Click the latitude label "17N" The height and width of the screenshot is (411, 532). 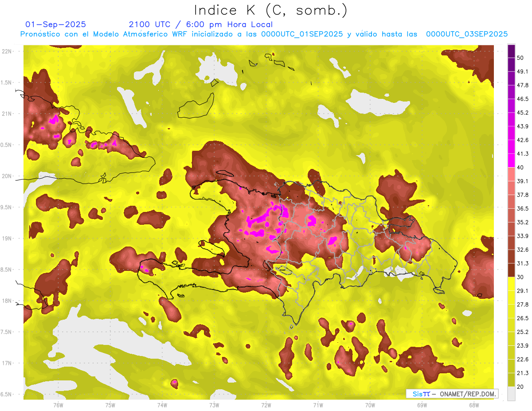coord(7,363)
